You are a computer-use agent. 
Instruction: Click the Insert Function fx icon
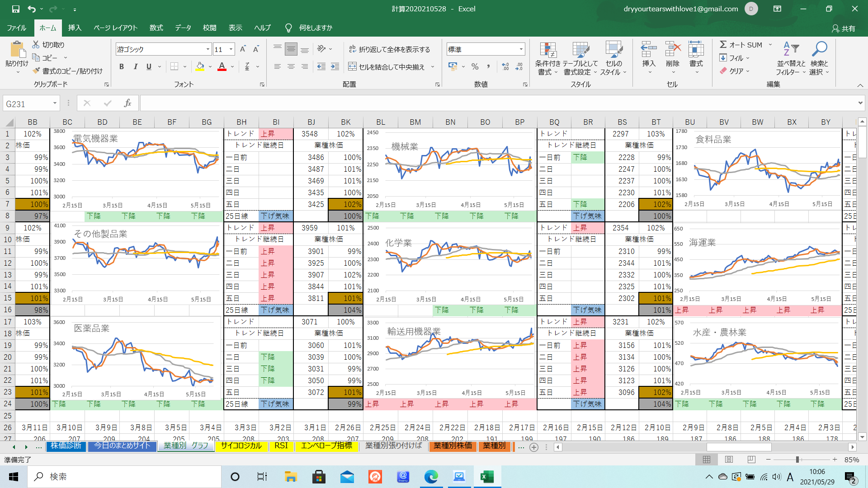point(127,103)
